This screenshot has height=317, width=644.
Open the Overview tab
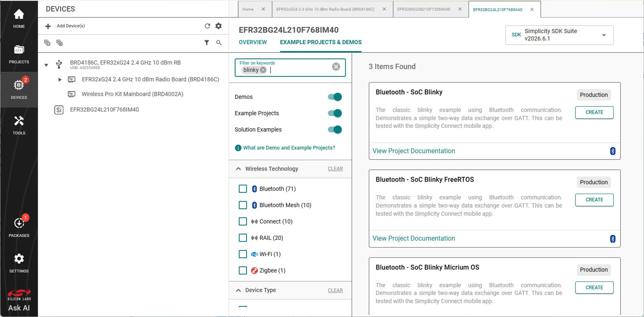click(253, 42)
